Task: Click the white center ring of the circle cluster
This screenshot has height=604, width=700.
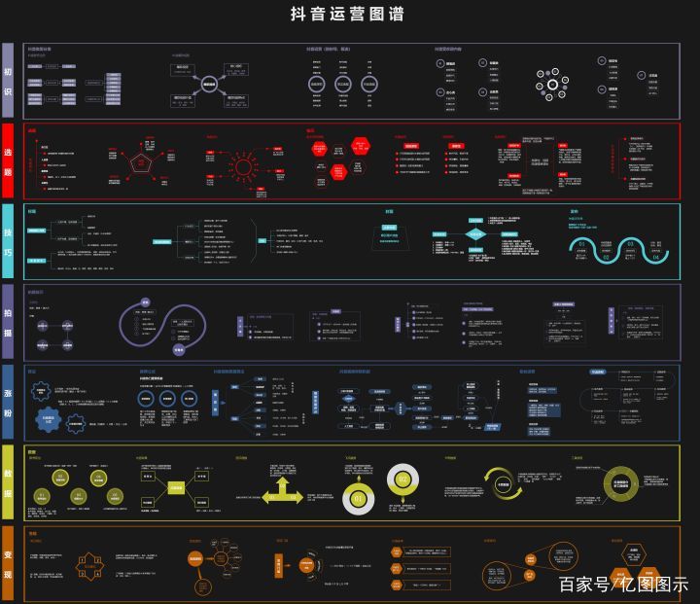Action: click(552, 85)
